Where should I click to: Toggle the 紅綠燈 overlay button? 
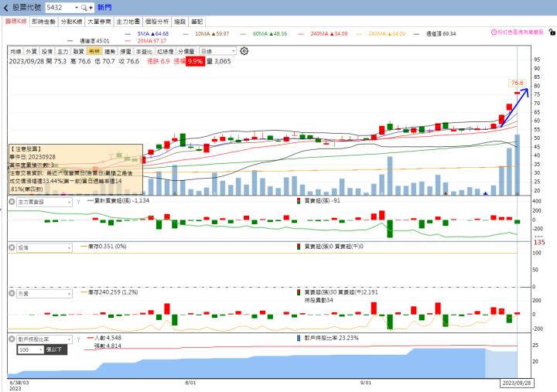tap(166, 52)
